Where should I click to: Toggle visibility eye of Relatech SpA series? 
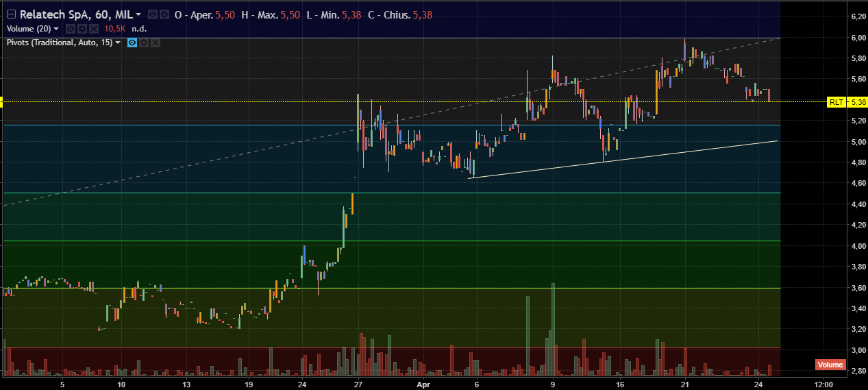click(151, 14)
